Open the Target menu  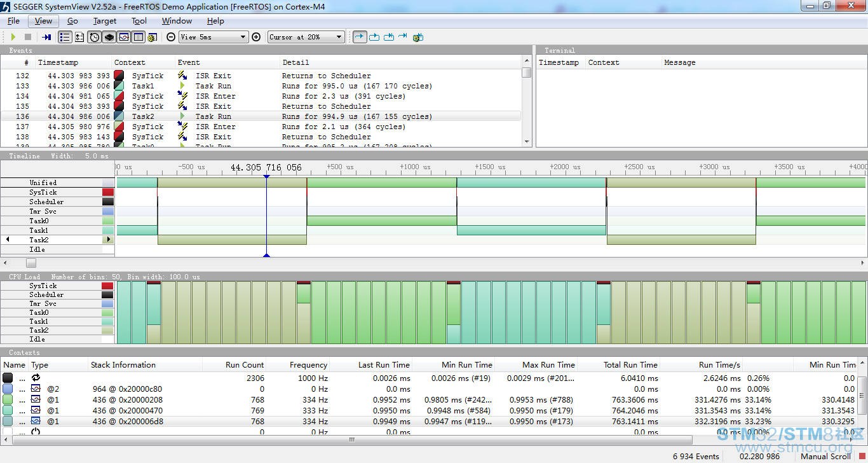coord(105,21)
